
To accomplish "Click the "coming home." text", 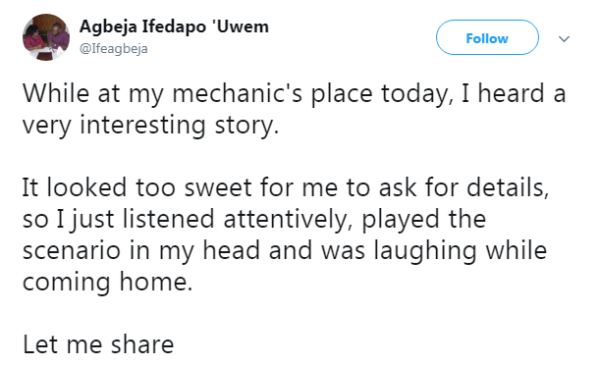I will 107,283.
